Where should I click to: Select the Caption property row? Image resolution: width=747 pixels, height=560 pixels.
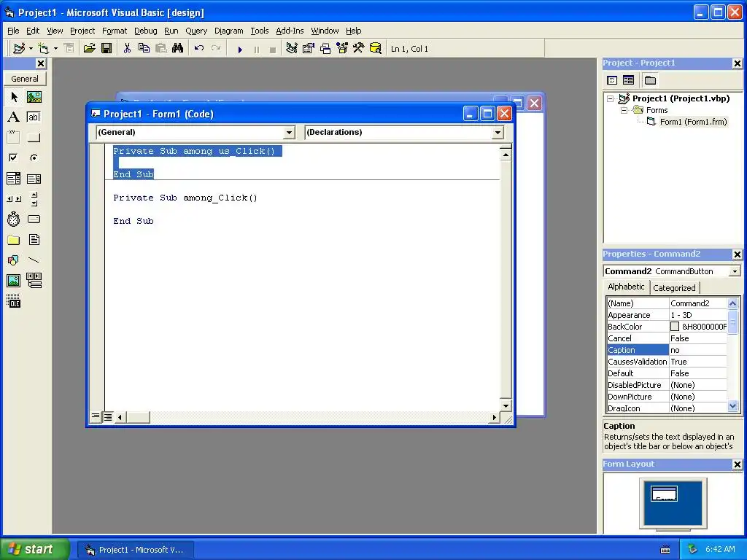667,350
